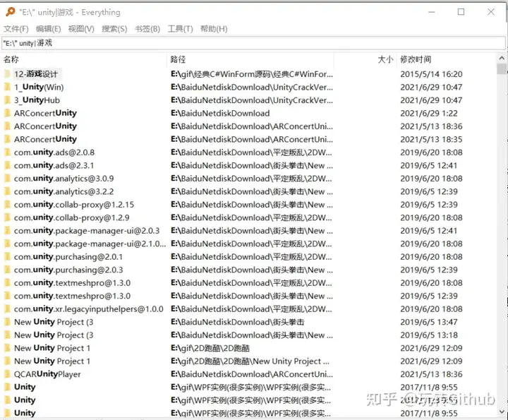Click the scrollbar down arrow
This screenshot has height=420, width=508.
point(502,412)
